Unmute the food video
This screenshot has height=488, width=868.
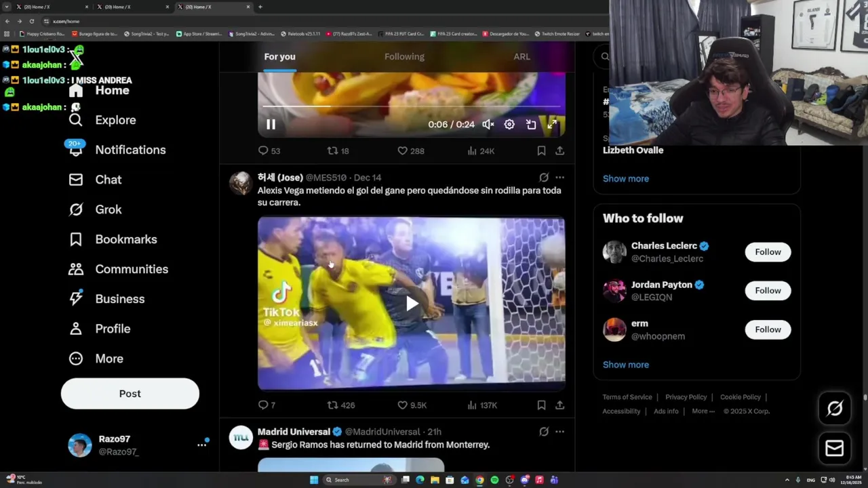(x=488, y=125)
